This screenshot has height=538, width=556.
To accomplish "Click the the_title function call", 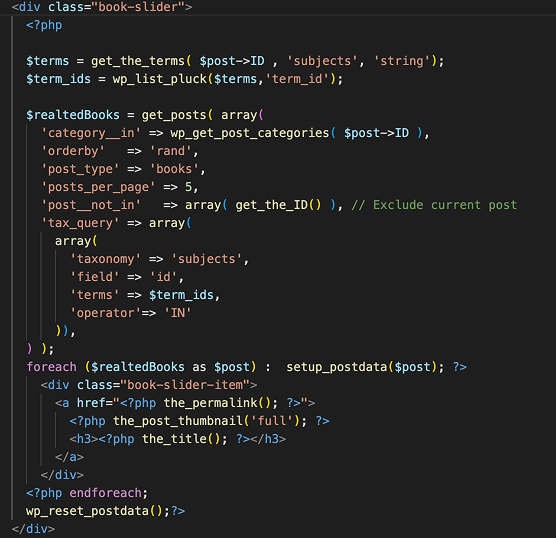I will tap(174, 439).
